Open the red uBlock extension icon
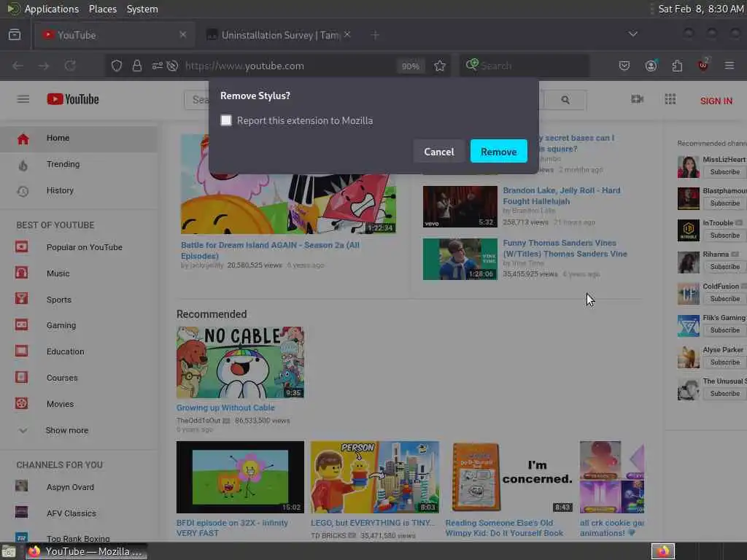This screenshot has width=747, height=560. [x=703, y=65]
